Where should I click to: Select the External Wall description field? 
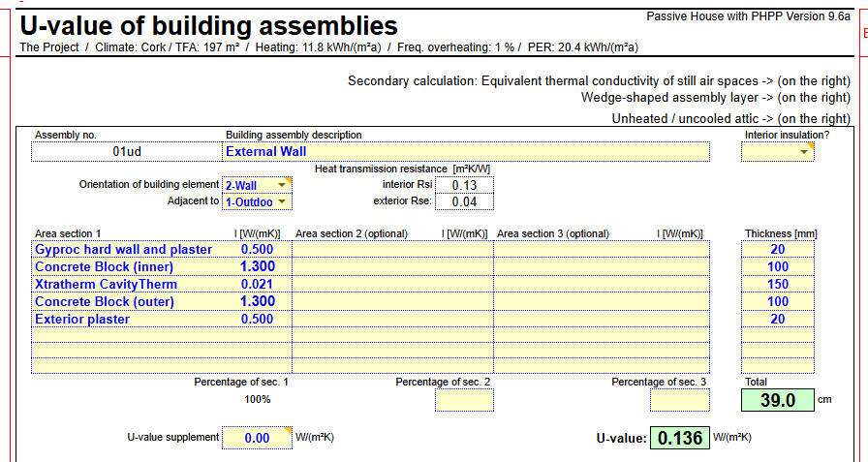pos(466,152)
